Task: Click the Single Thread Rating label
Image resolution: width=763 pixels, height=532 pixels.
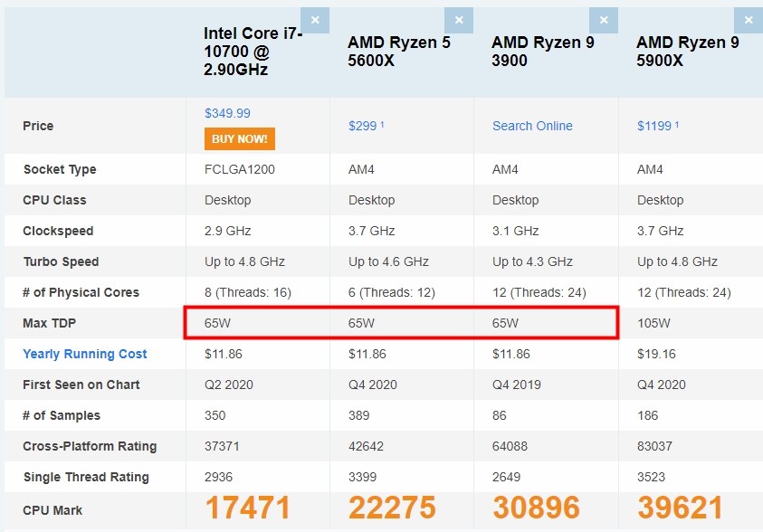Action: 86,477
